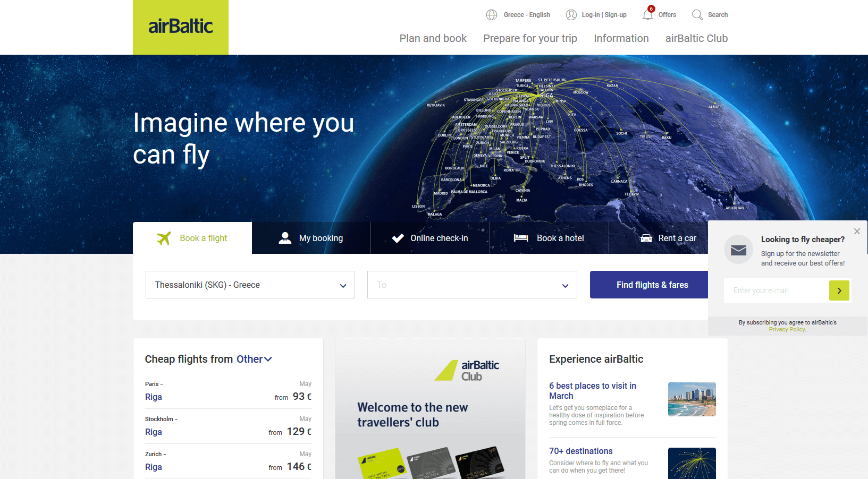This screenshot has height=479, width=868.
Task: Click the Greece - English language link
Action: tap(527, 15)
